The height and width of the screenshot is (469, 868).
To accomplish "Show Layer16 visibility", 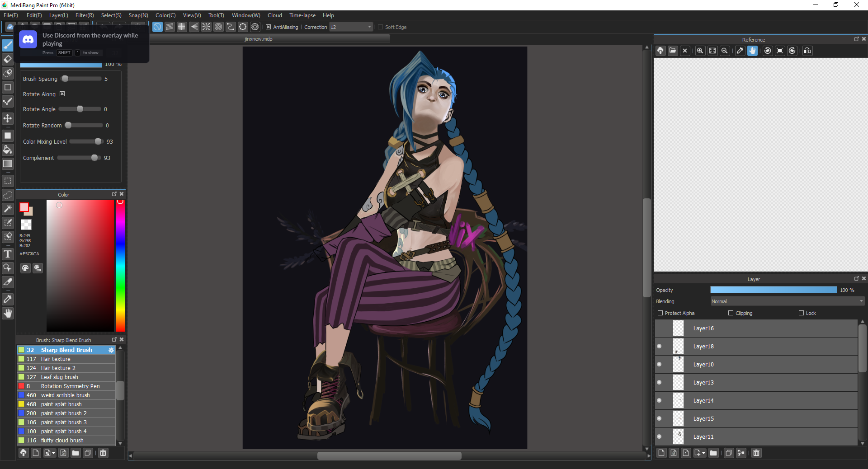I will click(659, 328).
